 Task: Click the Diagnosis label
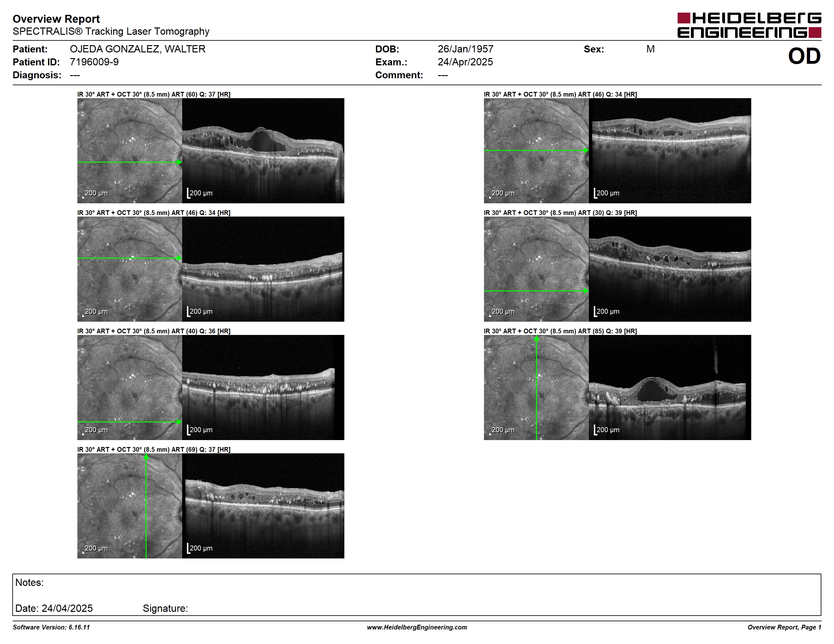(x=37, y=75)
